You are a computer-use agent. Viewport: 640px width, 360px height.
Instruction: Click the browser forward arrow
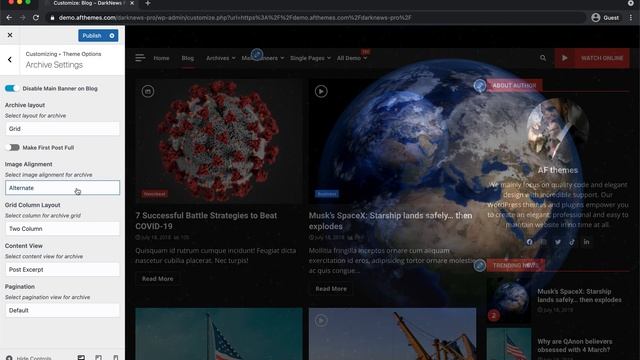[22, 18]
